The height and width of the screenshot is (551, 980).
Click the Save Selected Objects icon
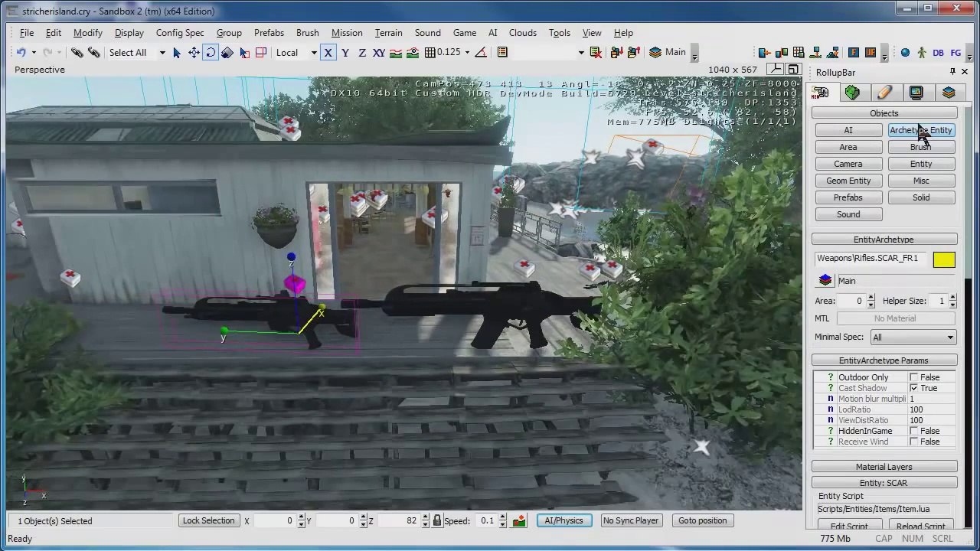click(x=617, y=53)
